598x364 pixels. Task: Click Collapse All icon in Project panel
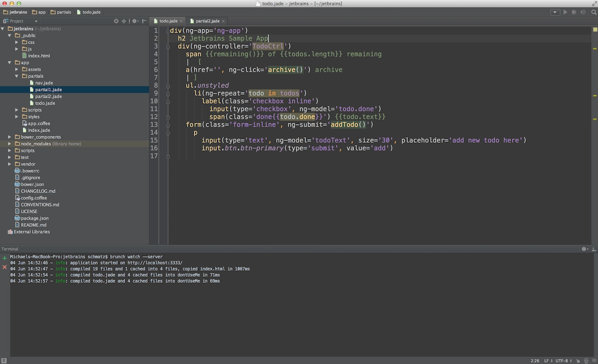click(x=124, y=21)
